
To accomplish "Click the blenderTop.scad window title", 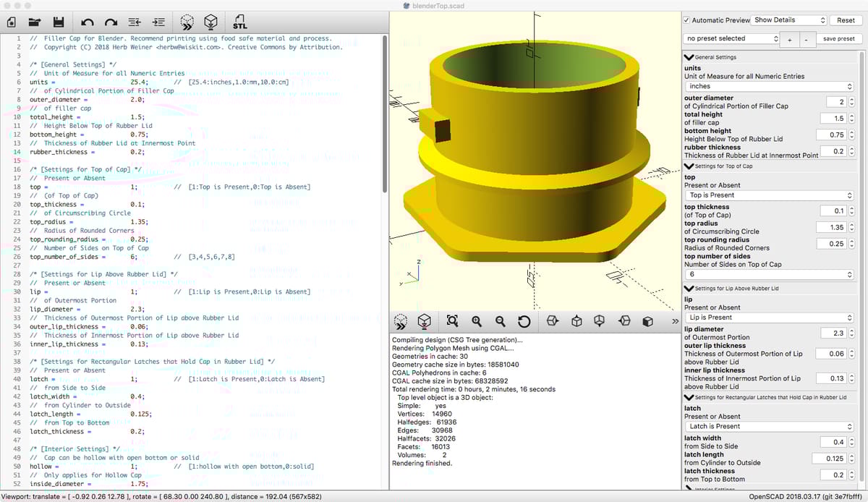I will (438, 5).
